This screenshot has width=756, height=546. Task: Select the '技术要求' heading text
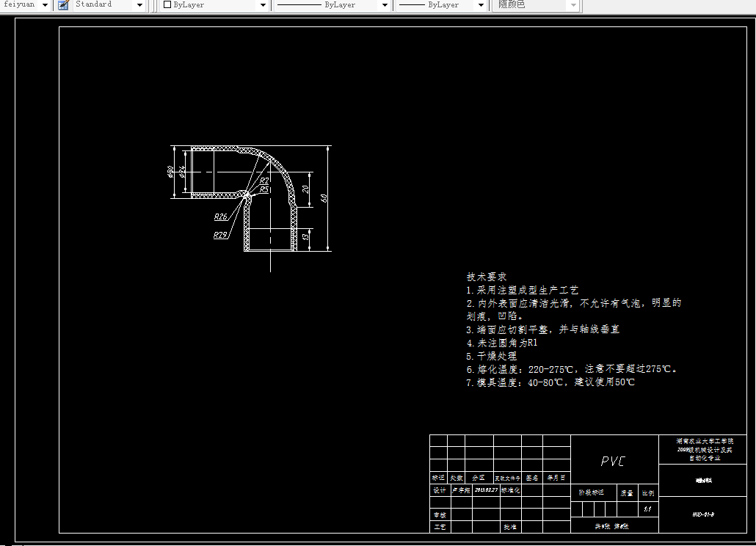[487, 277]
